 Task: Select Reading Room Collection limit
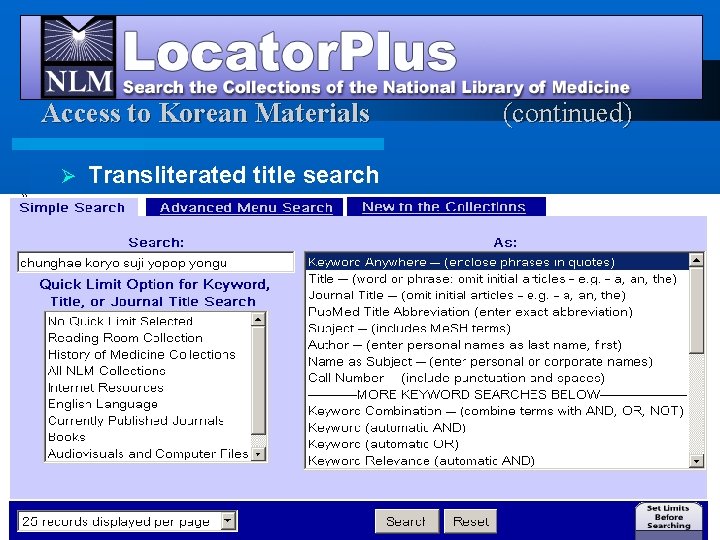148,338
